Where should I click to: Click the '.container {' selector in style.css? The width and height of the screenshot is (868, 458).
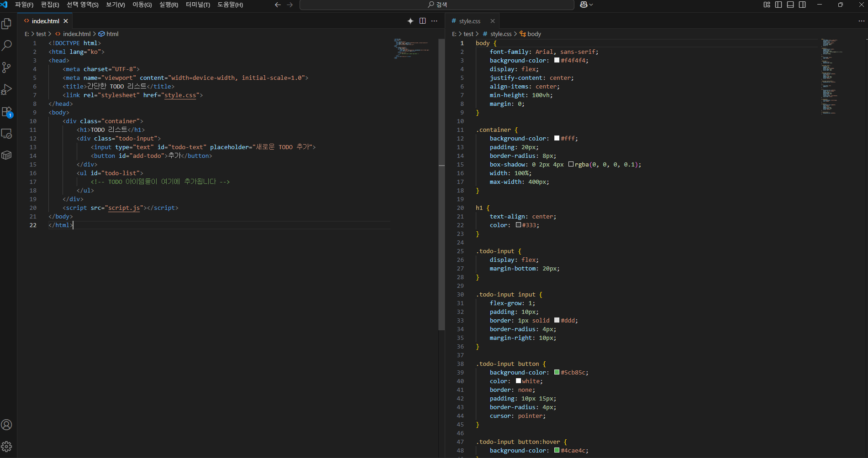[x=497, y=130]
